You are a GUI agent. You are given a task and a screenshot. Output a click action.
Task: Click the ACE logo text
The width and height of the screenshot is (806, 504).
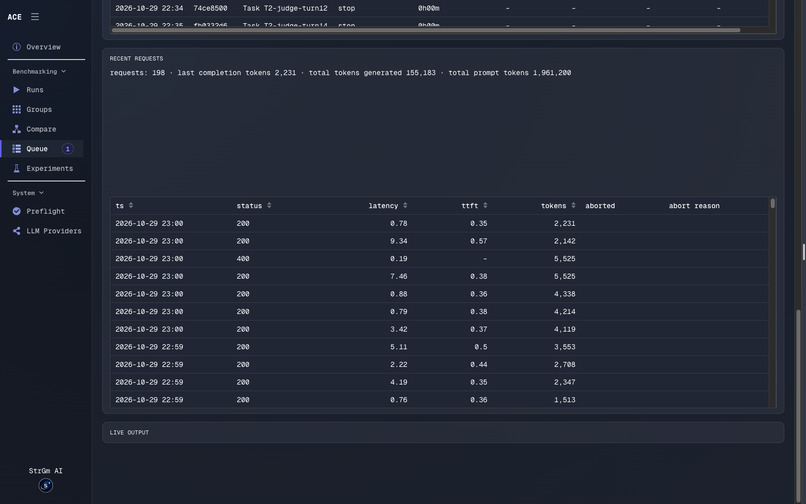(x=14, y=17)
